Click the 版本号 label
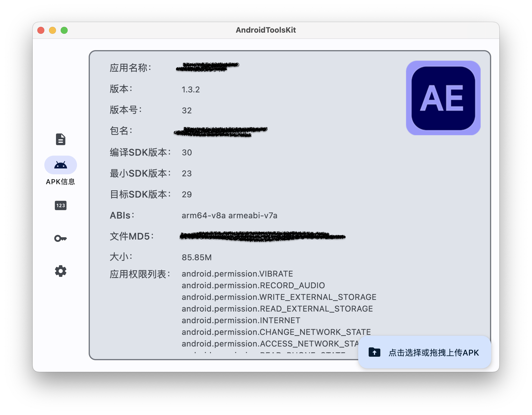The height and width of the screenshot is (415, 532). point(126,110)
